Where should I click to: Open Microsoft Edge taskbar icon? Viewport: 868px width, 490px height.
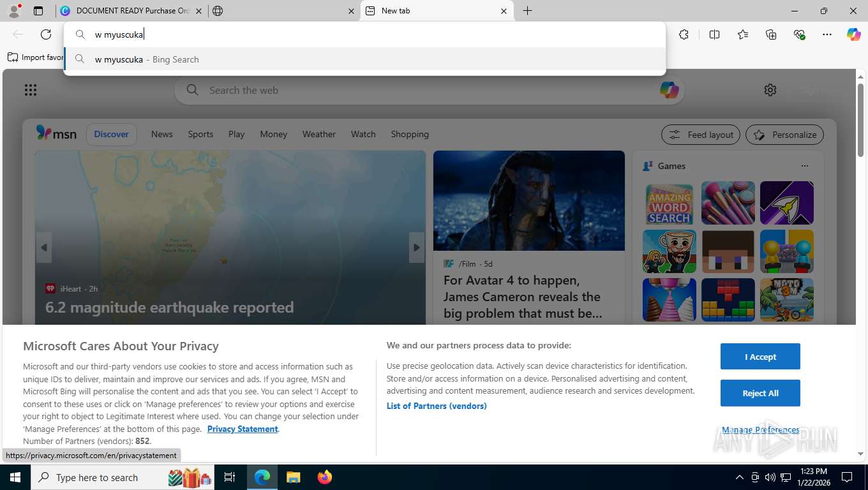coord(262,477)
